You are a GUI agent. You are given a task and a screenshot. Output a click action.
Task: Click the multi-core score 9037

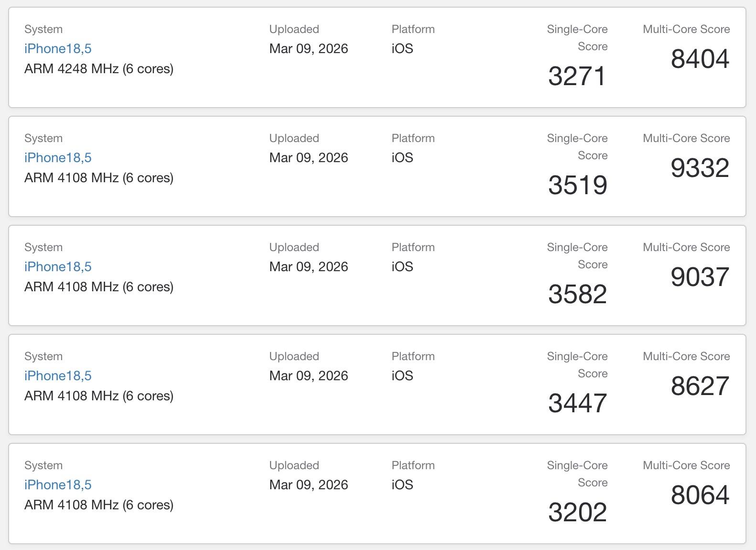700,277
